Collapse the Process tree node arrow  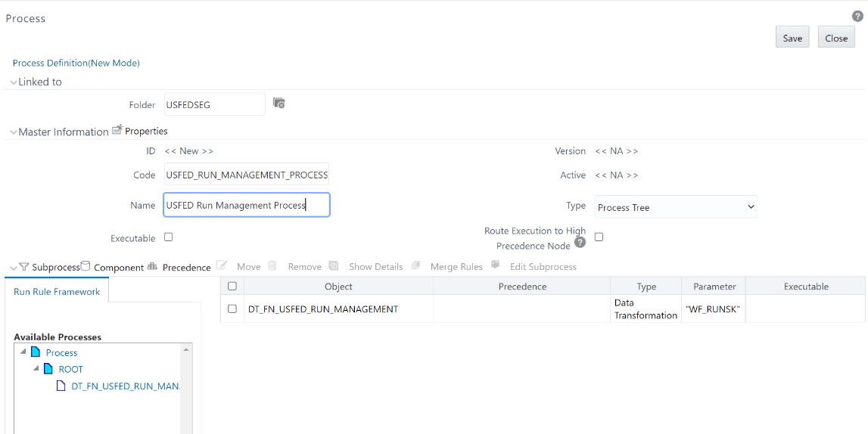pos(23,352)
